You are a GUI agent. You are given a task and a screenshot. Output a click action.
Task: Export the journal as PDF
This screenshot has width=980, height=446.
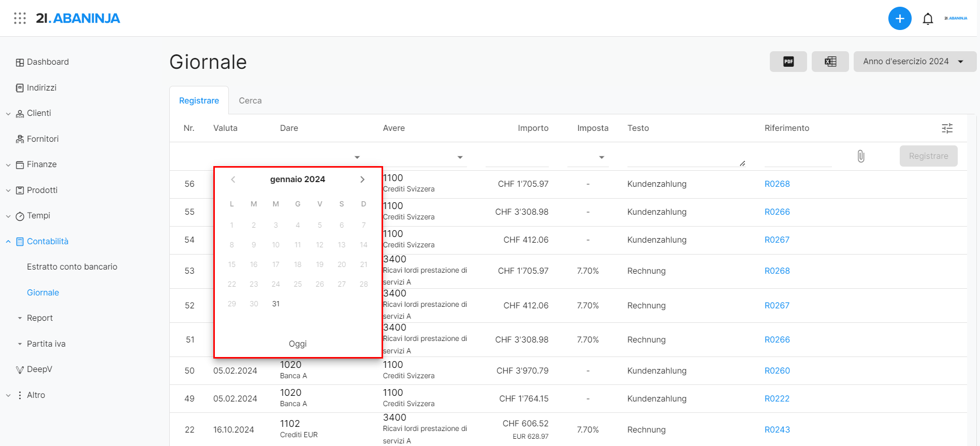click(788, 62)
